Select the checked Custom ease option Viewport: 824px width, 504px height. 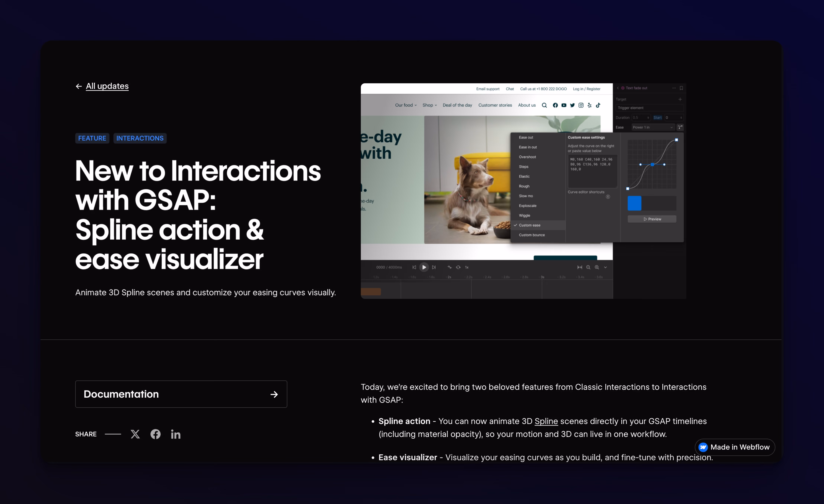538,225
